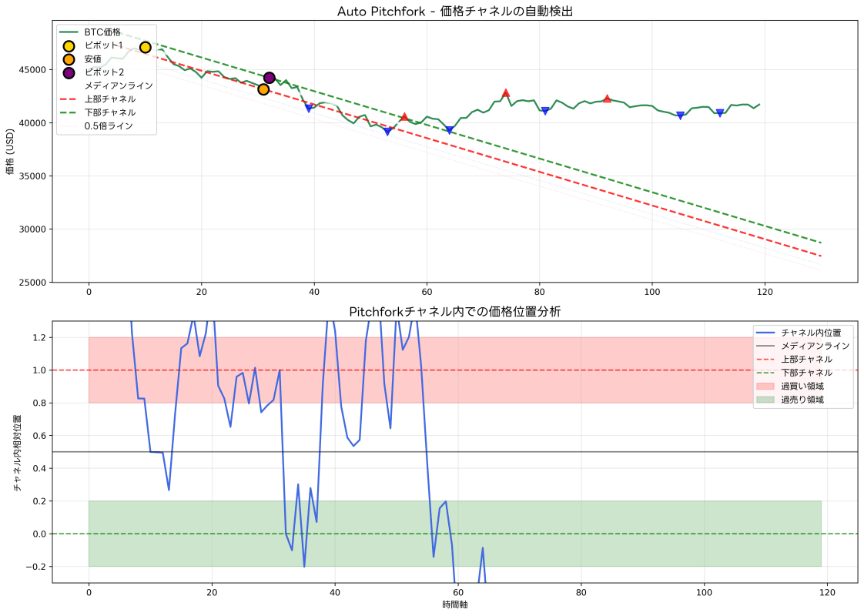Click the chart title 'Auto Pitchfork - 価格チャネルの自動検出'
Screen dimensions: 864x616
455,11
